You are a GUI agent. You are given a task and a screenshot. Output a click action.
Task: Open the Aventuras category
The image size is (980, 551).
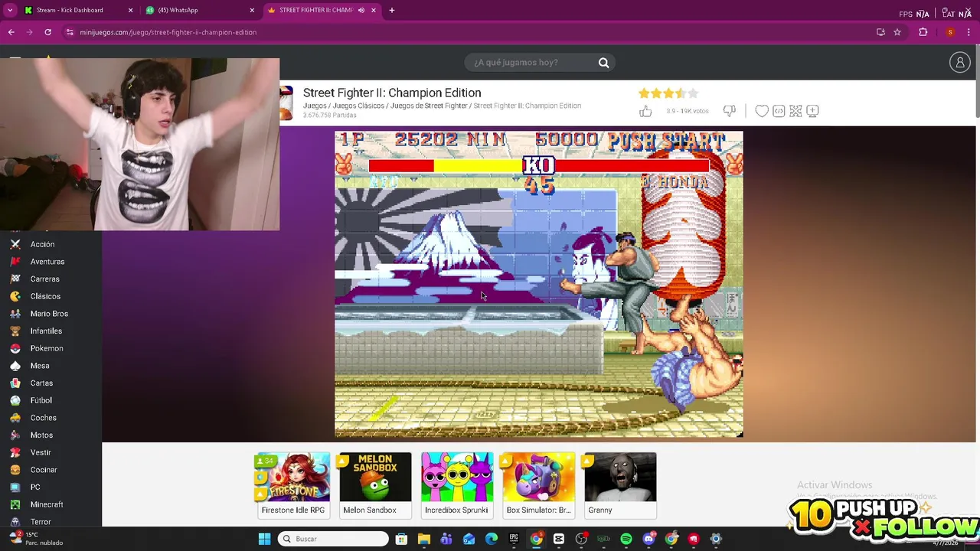coord(47,262)
